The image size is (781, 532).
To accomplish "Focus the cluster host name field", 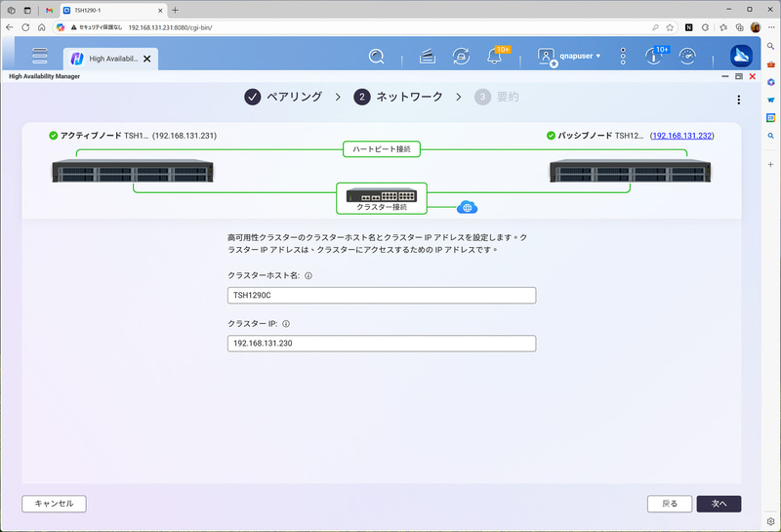I will (382, 296).
